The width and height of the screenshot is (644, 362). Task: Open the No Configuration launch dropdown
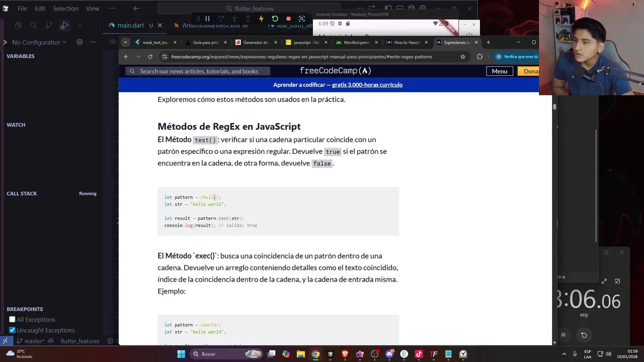39,42
